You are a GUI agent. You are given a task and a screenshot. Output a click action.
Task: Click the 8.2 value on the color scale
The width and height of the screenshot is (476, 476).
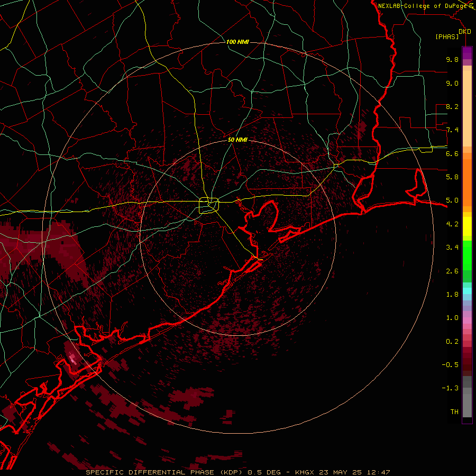tap(452, 106)
